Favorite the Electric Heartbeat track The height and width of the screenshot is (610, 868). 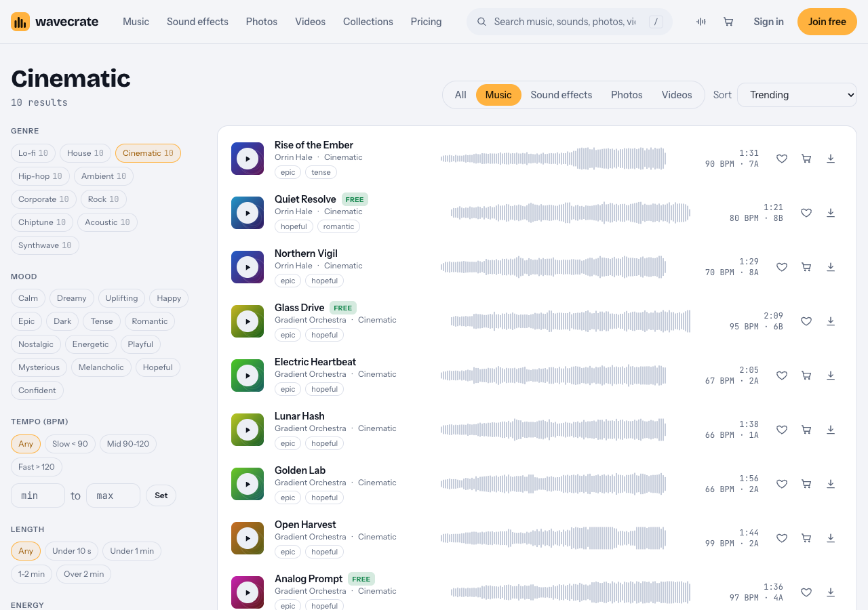point(782,375)
